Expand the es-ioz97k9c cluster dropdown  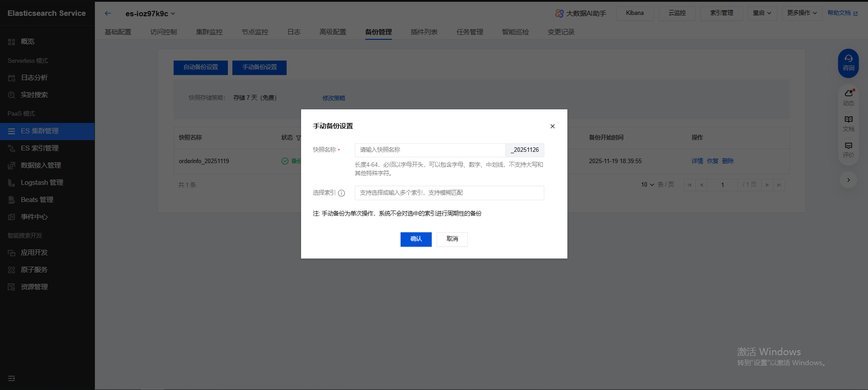(x=173, y=14)
